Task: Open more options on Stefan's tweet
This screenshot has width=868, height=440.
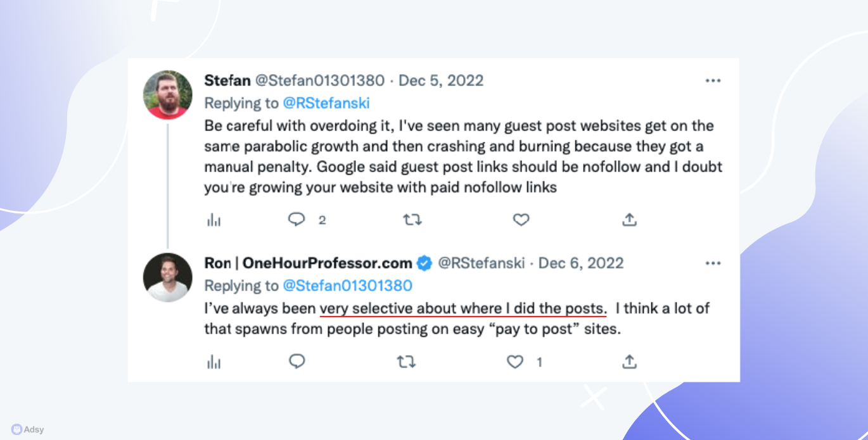Action: point(713,81)
